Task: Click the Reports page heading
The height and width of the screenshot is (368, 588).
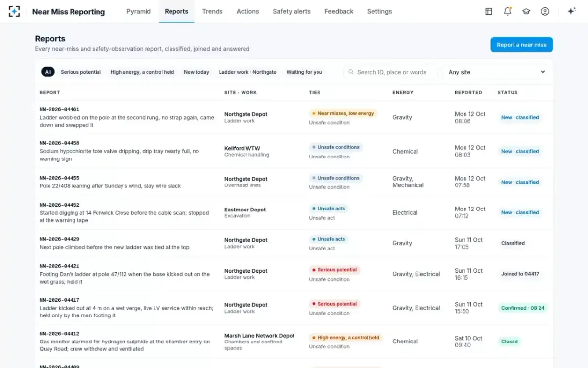Action: click(x=50, y=39)
